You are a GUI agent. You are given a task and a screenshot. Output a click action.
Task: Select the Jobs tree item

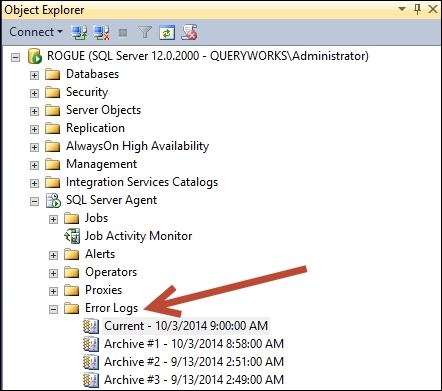tap(96, 218)
